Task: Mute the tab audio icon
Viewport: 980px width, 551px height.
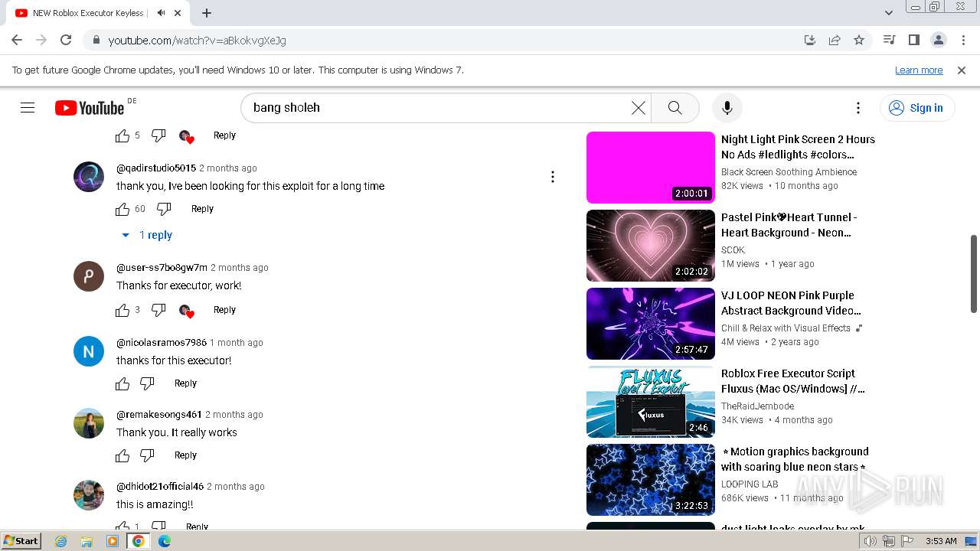Action: coord(161,13)
